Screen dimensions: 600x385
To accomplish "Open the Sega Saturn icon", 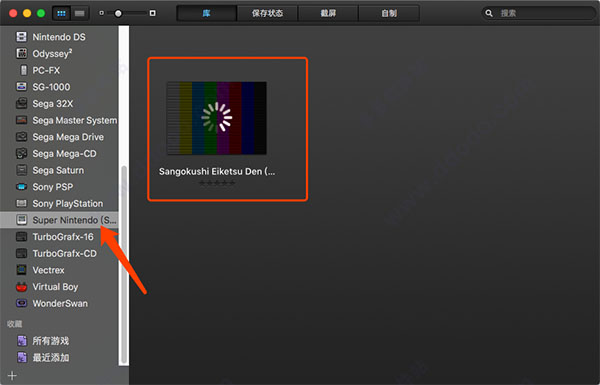I will point(21,170).
